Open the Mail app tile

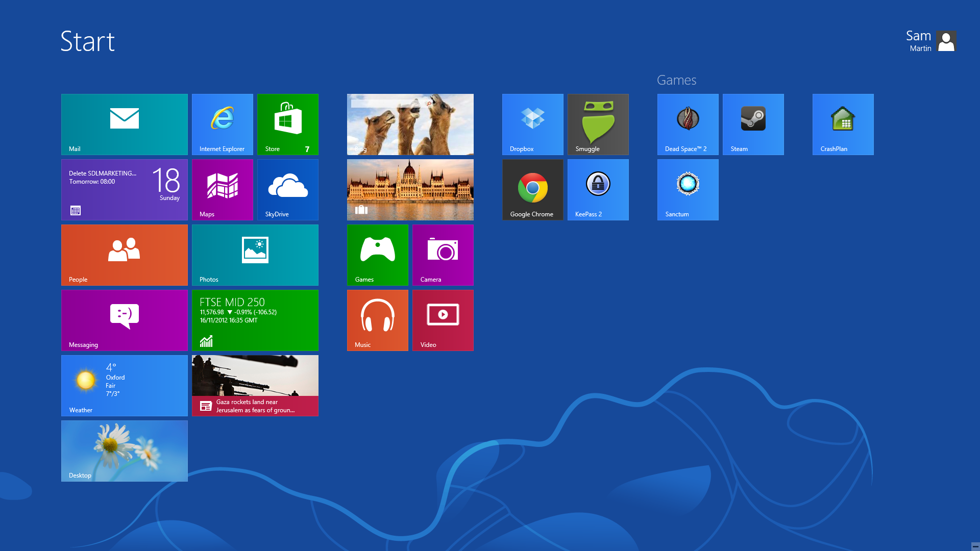point(124,124)
